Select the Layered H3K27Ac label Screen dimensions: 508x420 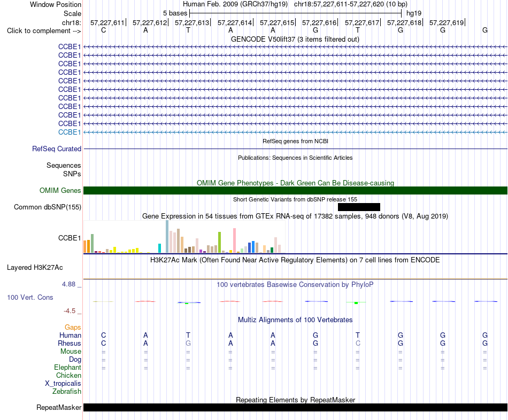(x=35, y=268)
